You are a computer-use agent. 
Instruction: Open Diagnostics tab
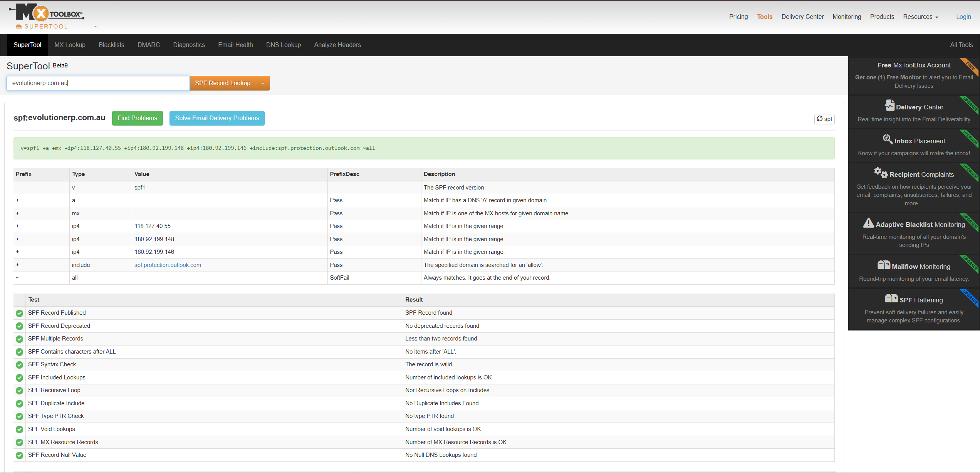[x=189, y=45]
